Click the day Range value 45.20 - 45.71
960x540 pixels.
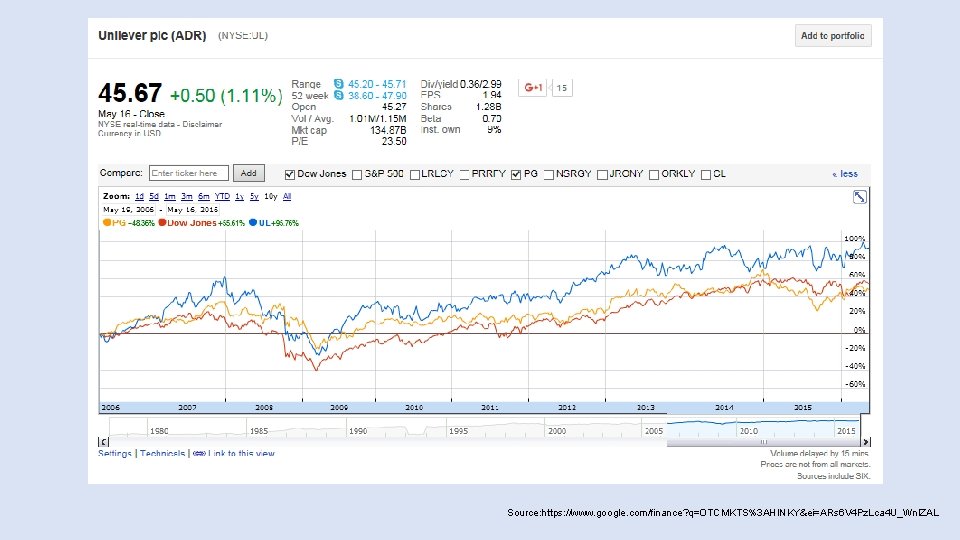coord(377,84)
